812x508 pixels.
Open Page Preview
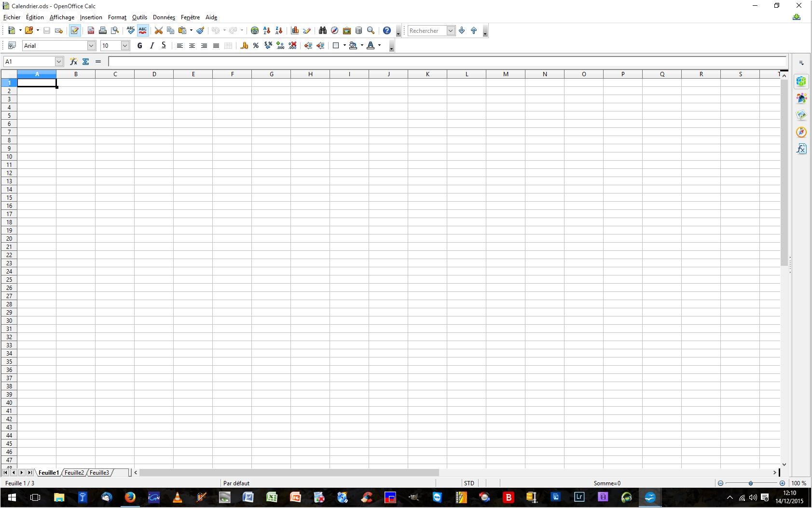(115, 30)
